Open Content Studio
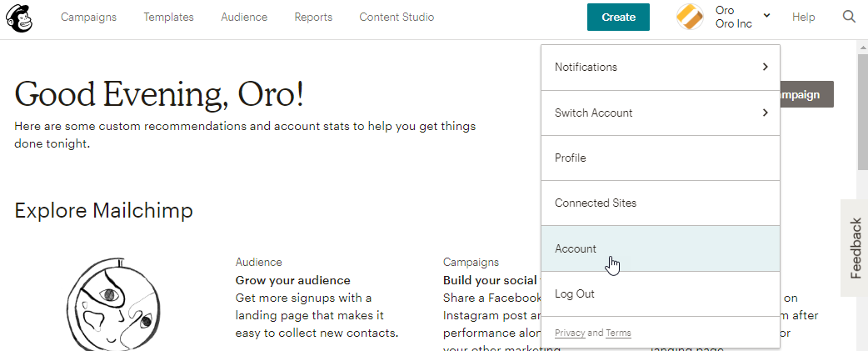 397,18
